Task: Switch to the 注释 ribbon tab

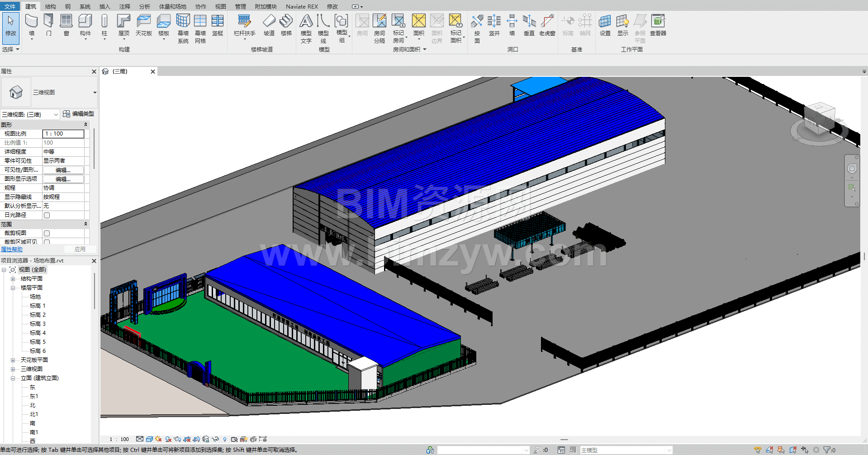Action: pos(125,6)
